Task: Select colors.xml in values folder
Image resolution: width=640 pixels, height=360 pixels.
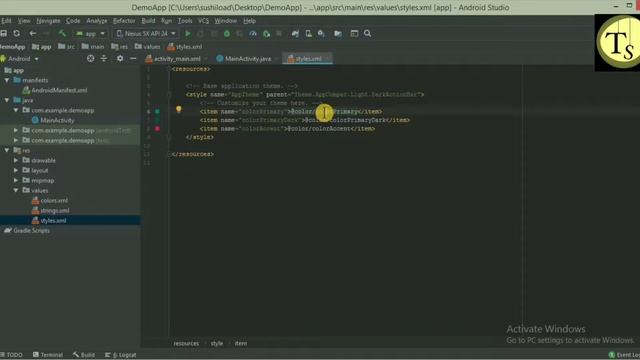Action: pos(54,200)
